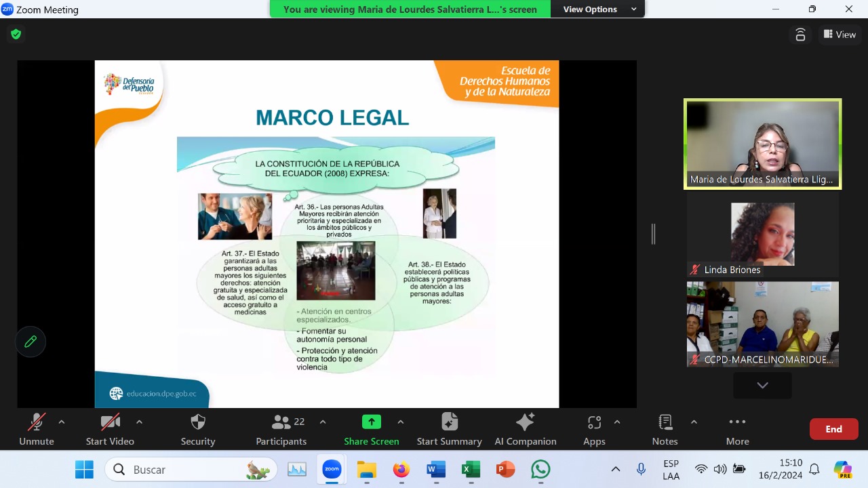Open the View Options dropdown
This screenshot has height=488, width=868.
(599, 9)
